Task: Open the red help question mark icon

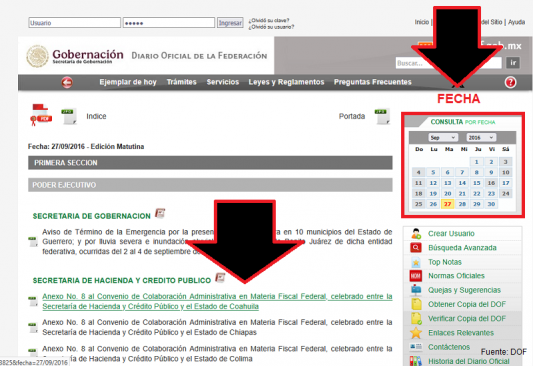Action: (x=510, y=82)
